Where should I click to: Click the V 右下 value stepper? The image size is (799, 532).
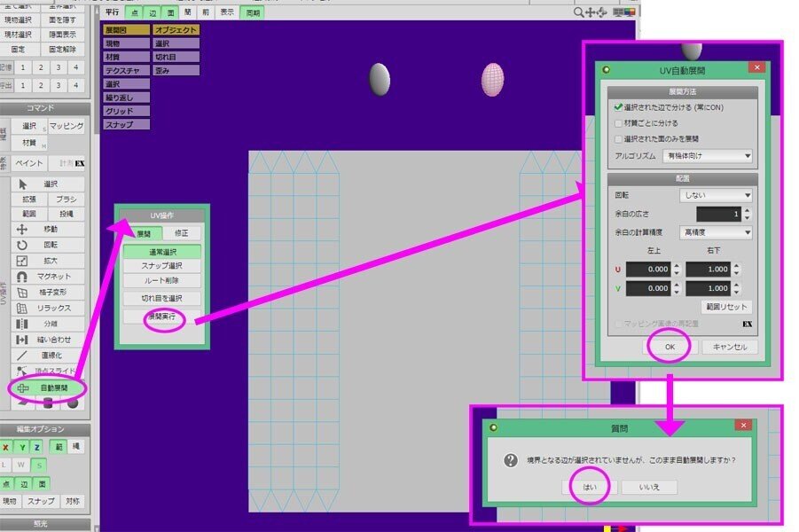pos(736,288)
